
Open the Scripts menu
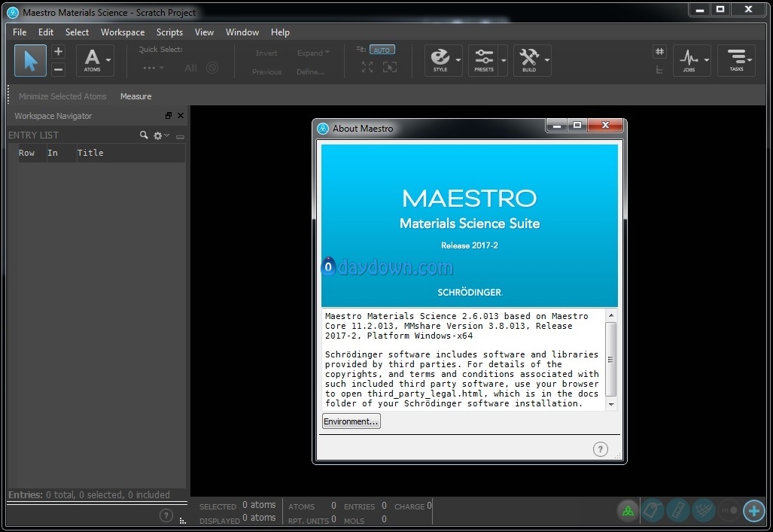(169, 32)
